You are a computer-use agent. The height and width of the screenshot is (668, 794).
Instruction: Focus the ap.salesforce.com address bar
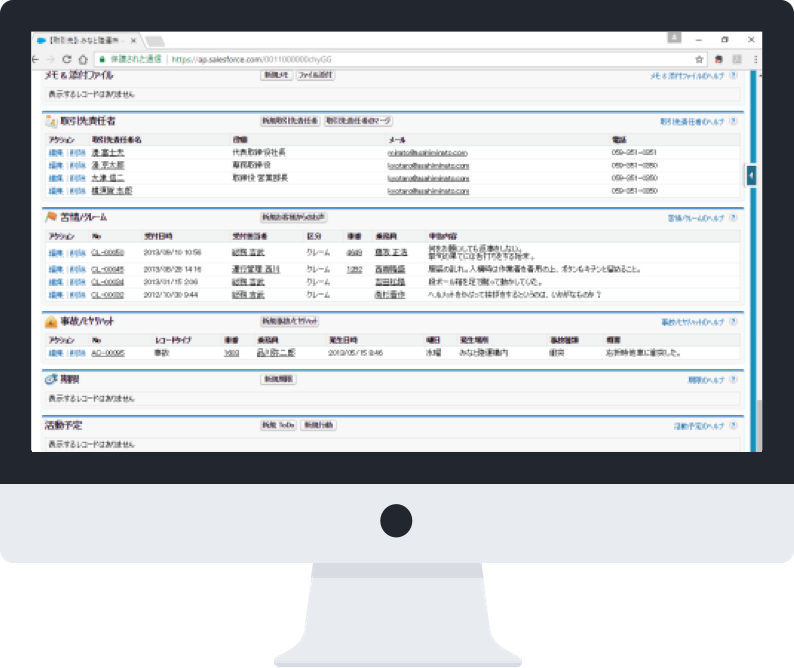click(x=400, y=59)
